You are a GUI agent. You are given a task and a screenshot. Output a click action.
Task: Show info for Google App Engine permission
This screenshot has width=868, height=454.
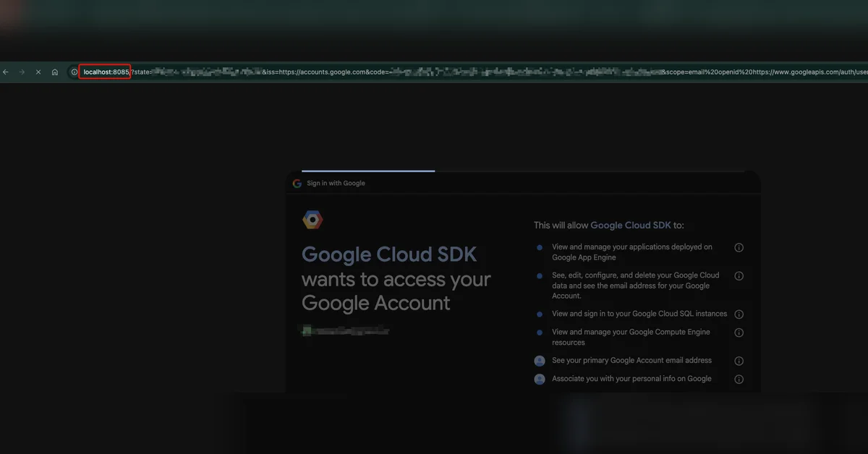point(739,247)
